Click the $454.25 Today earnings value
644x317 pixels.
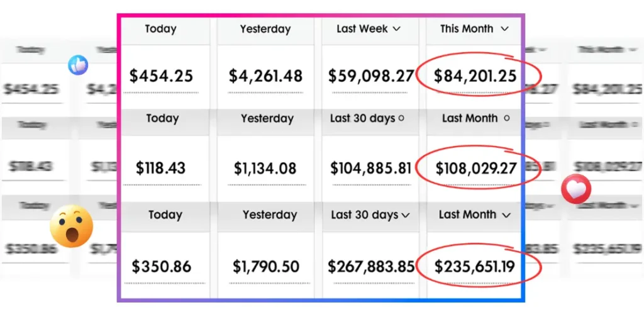point(161,77)
